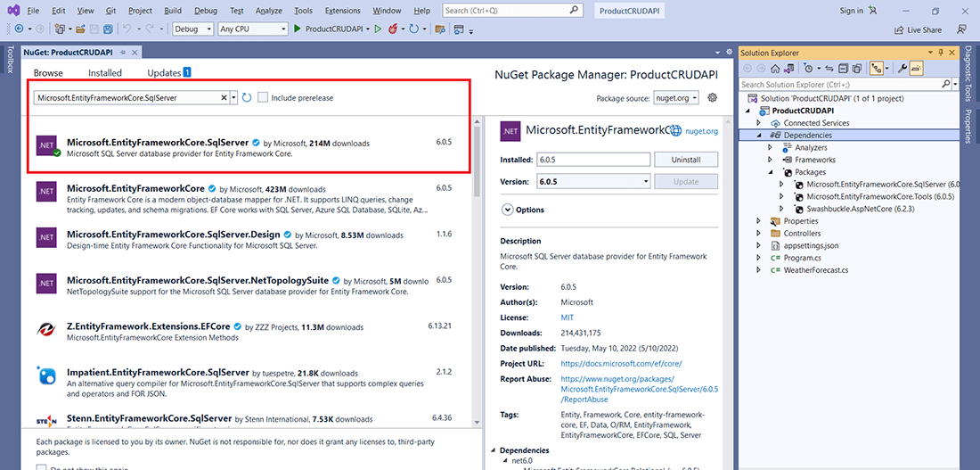Viewport: 980px width, 470px height.
Task: Switch Views icon in Solution Explorer
Action: (788, 68)
